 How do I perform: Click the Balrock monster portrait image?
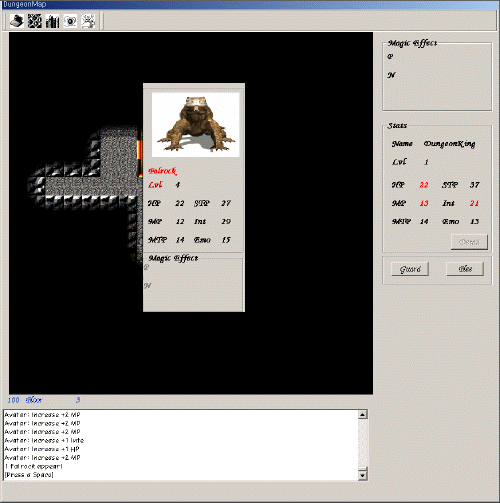(196, 125)
